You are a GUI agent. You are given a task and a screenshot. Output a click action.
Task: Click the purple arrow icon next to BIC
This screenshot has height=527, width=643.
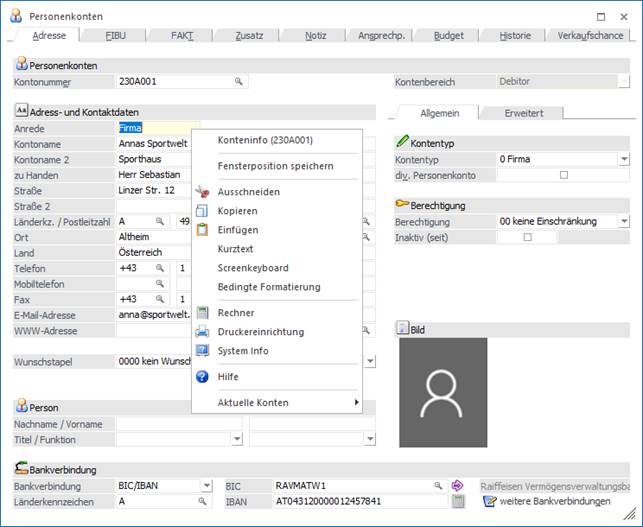(458, 486)
